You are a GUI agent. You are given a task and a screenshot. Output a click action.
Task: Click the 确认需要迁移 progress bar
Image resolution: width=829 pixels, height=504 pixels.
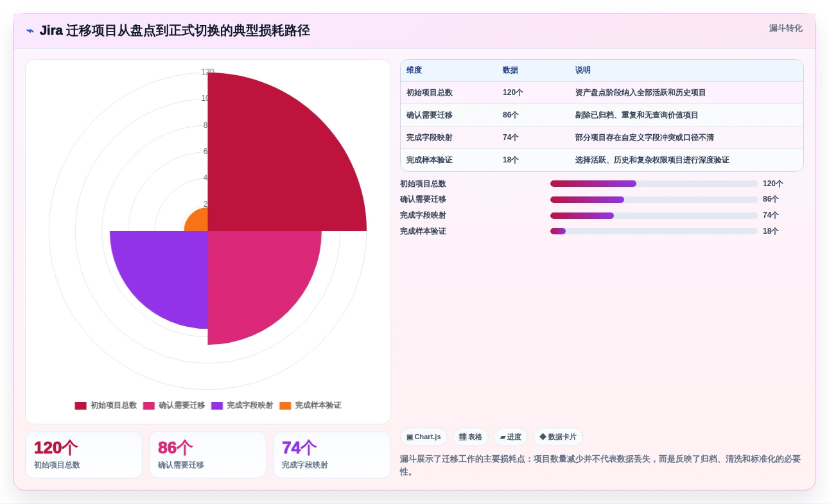point(654,200)
